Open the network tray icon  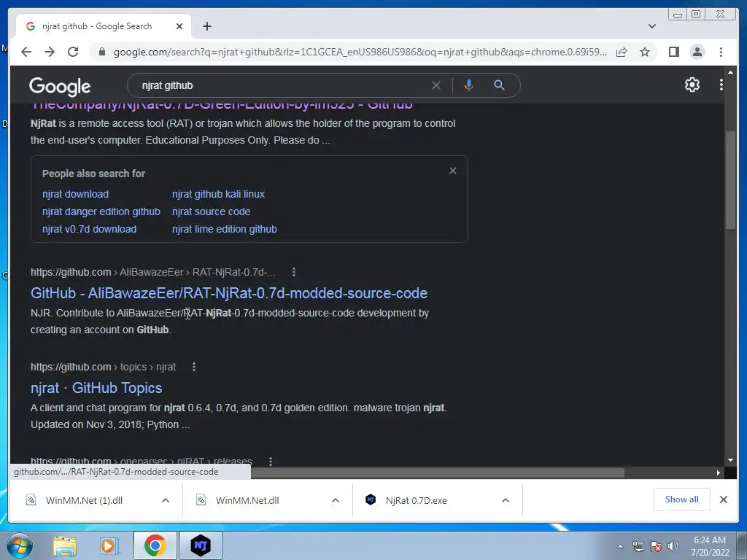pos(638,546)
